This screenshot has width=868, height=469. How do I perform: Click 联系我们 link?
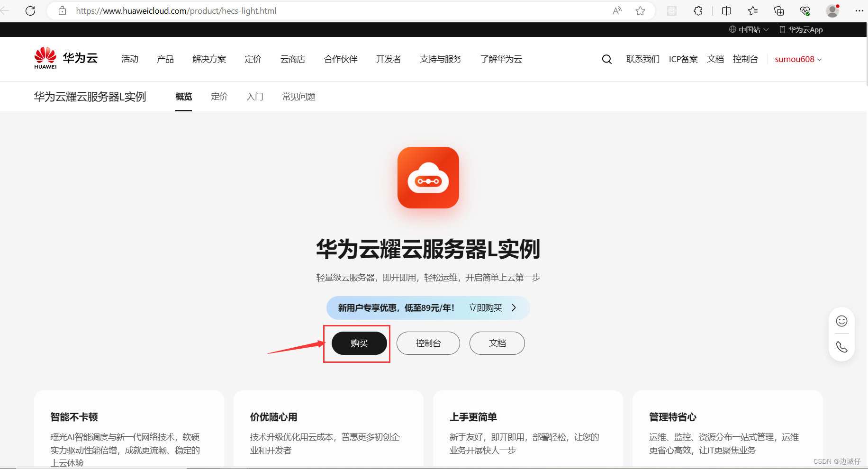pos(643,59)
